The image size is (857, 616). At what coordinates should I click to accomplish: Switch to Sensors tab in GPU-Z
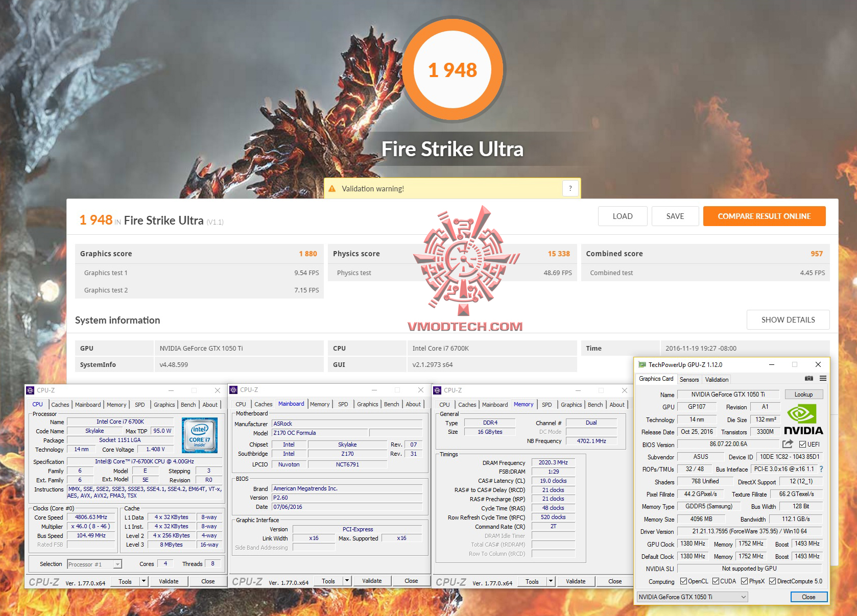tap(689, 380)
